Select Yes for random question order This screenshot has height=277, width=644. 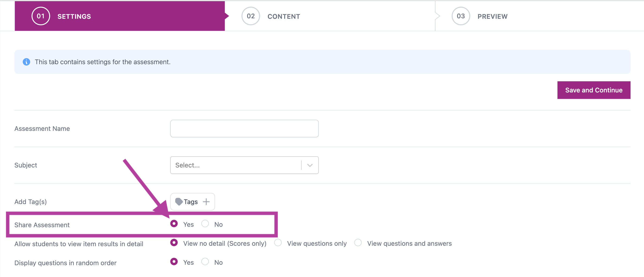(x=174, y=261)
